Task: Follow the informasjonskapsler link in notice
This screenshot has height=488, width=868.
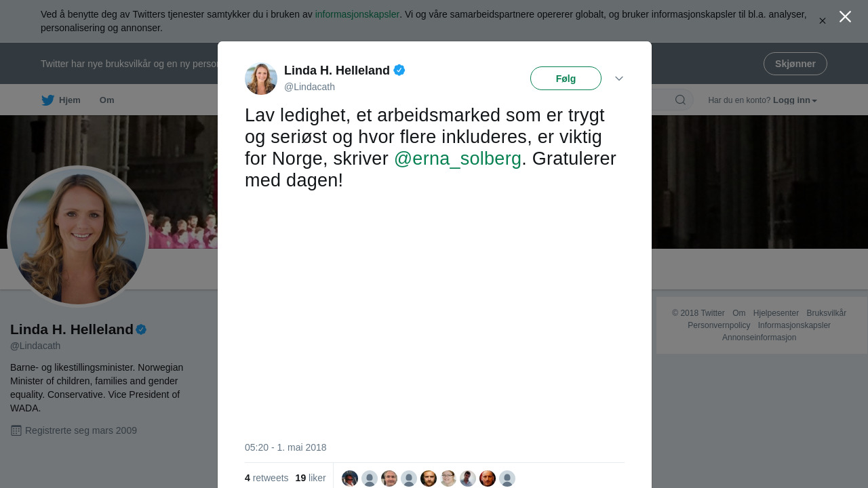Action: point(357,14)
